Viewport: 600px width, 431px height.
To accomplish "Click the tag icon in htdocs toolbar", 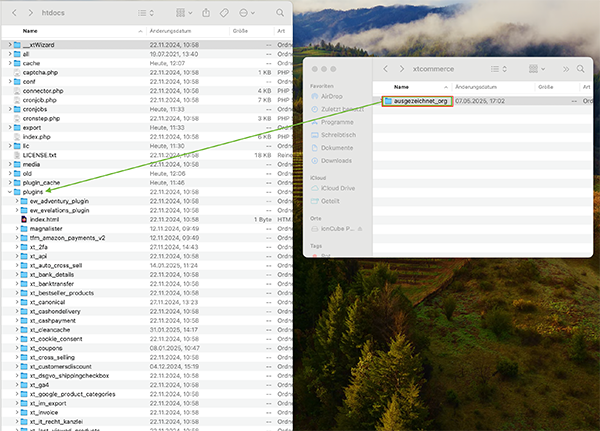I will point(226,13).
